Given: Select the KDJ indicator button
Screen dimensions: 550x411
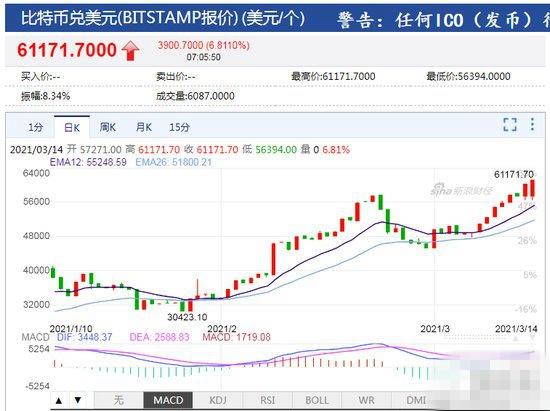Looking at the screenshot, I should pos(217,400).
